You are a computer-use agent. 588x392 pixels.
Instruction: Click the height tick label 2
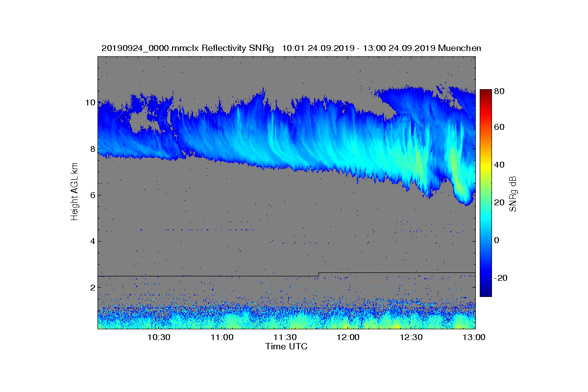(x=92, y=287)
